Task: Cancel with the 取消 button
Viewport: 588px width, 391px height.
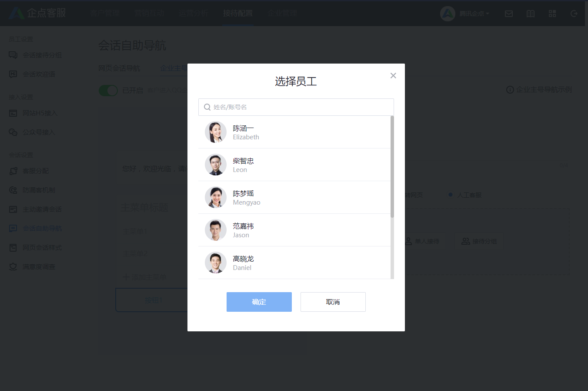Action: click(333, 302)
